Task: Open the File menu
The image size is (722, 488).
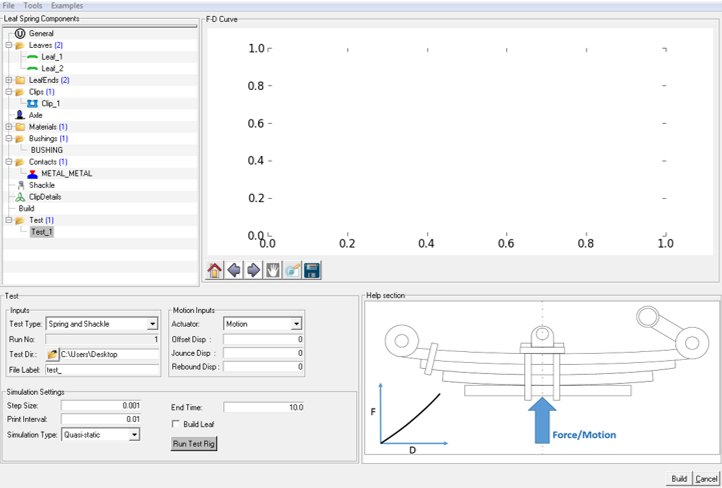Action: (9, 6)
